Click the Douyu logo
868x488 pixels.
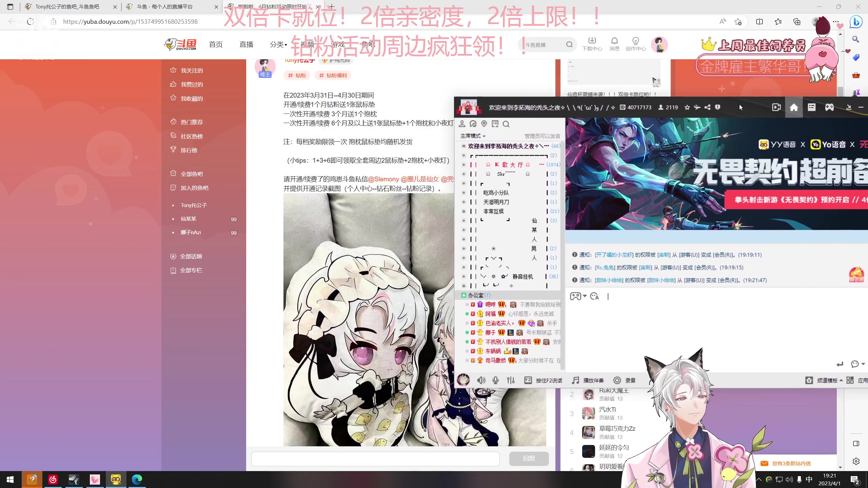(x=180, y=44)
